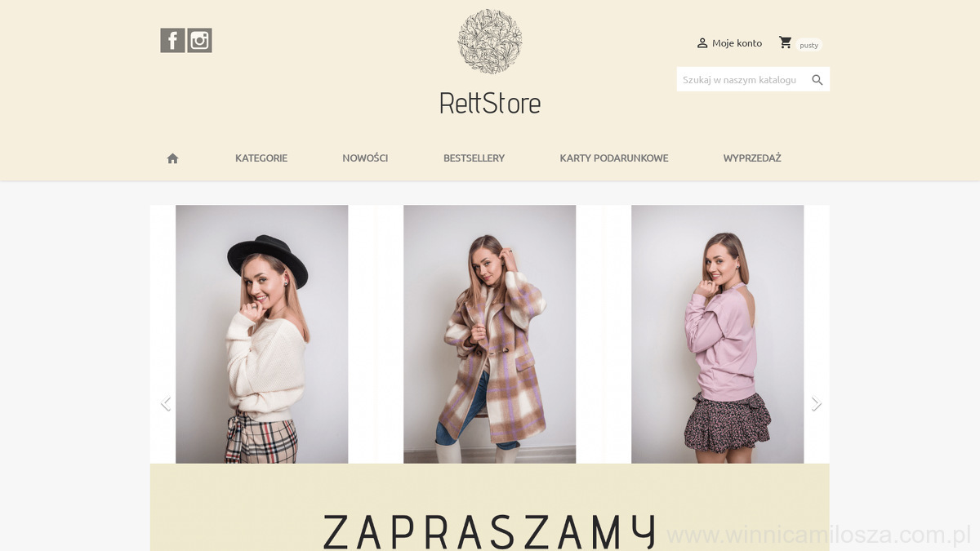Click the search magnifier icon

click(817, 80)
